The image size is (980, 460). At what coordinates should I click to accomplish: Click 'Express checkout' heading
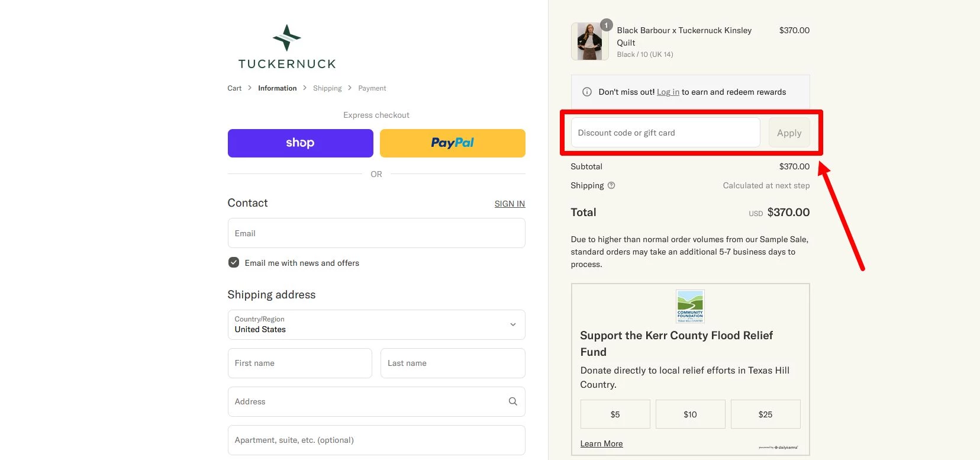point(376,115)
